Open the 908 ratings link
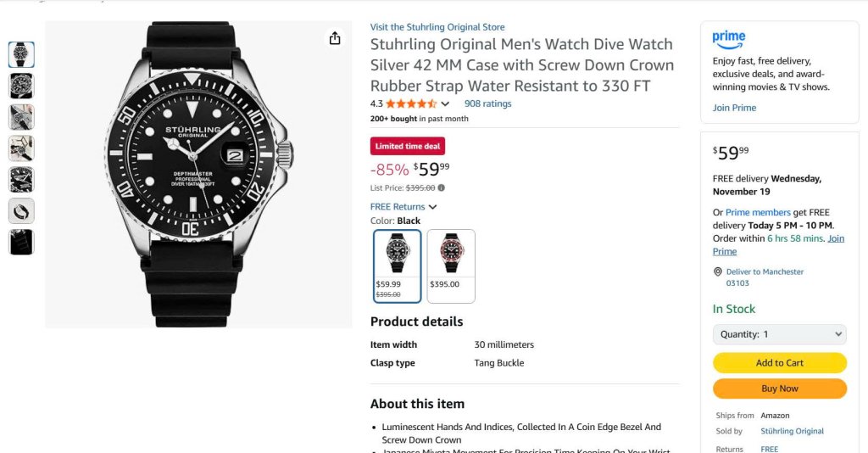Screen dimensions: 868x453 click(x=487, y=104)
